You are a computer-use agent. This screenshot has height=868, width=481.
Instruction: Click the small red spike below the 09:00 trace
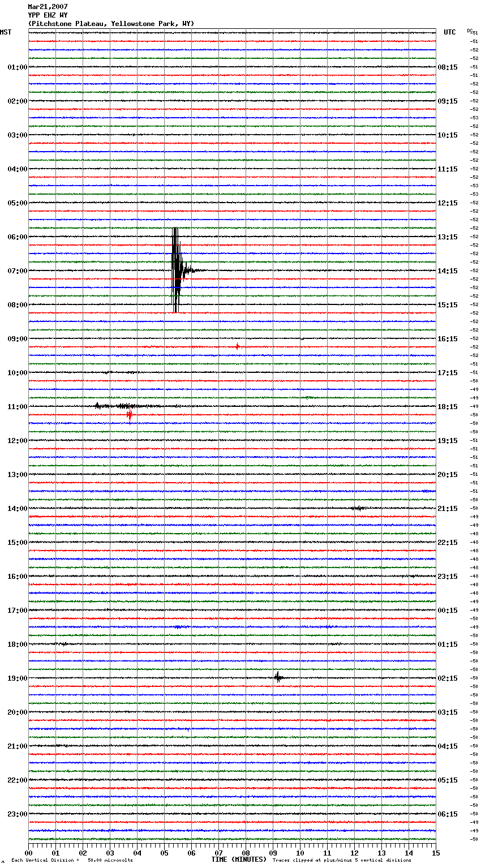click(237, 346)
